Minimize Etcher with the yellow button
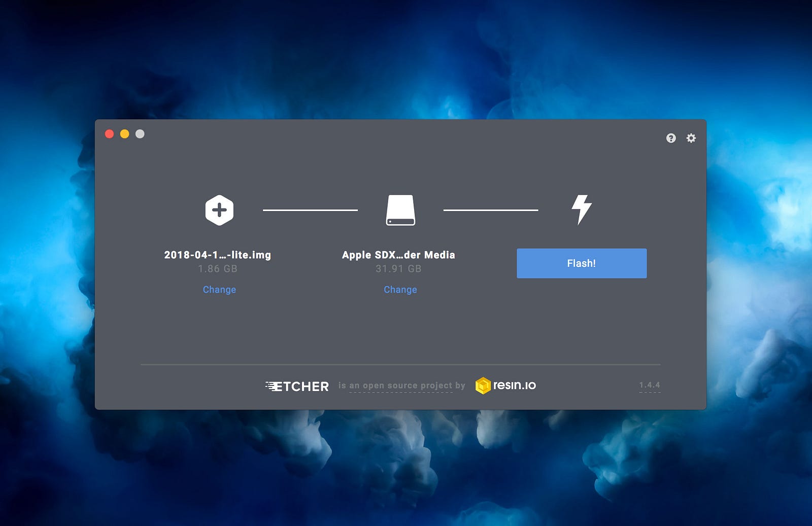The width and height of the screenshot is (812, 526). point(124,134)
